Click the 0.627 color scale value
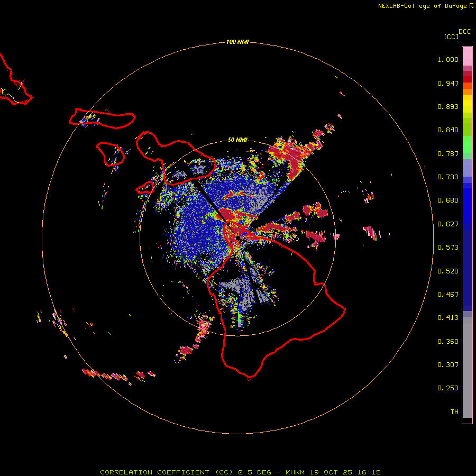This screenshot has width=476, height=476. tap(448, 224)
